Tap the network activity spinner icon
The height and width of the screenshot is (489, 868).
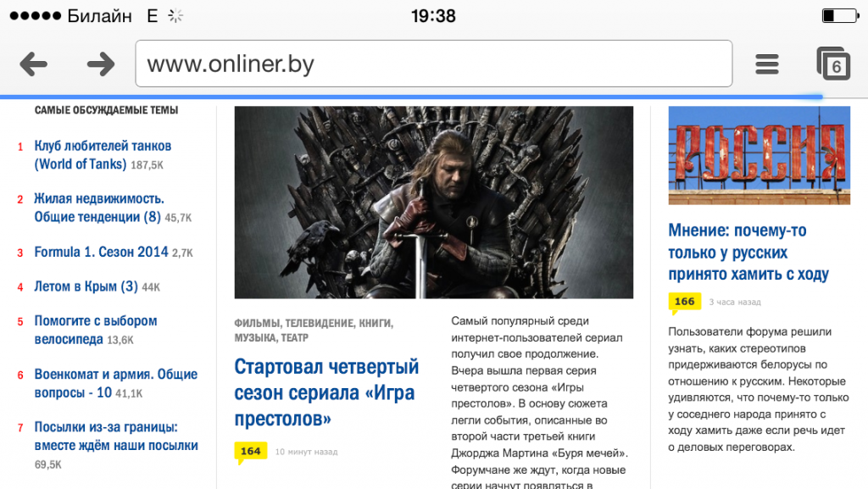pos(175,16)
